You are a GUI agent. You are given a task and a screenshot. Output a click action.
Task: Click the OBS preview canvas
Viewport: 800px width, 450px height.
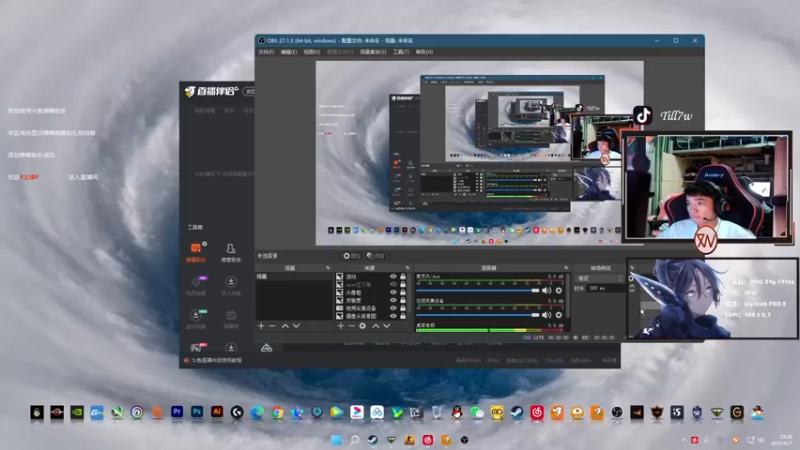point(480,153)
